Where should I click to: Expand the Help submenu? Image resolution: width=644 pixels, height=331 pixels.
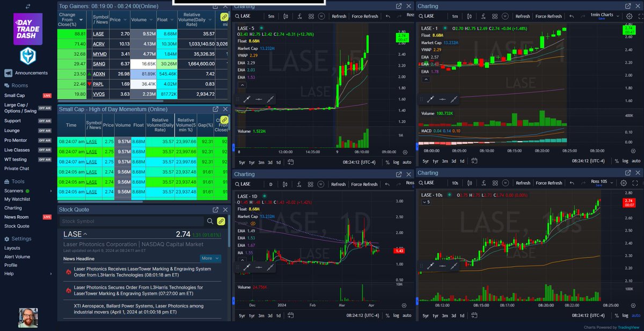[51, 274]
